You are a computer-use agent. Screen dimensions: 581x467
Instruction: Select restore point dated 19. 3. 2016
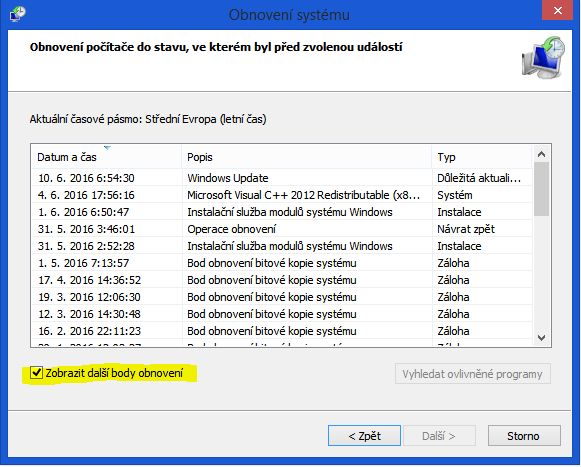pyautogui.click(x=282, y=297)
